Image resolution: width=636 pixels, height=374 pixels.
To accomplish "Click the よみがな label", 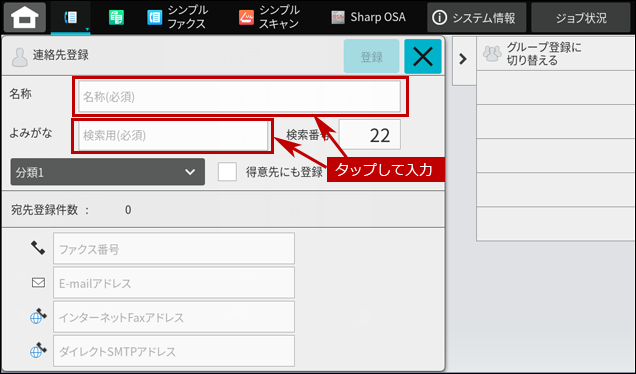I will coord(31,133).
